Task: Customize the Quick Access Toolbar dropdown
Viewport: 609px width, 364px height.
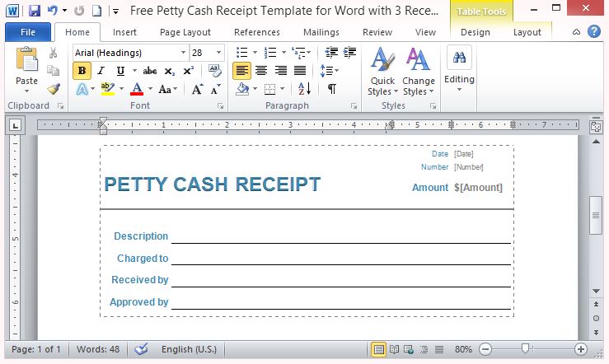Action: pos(115,12)
